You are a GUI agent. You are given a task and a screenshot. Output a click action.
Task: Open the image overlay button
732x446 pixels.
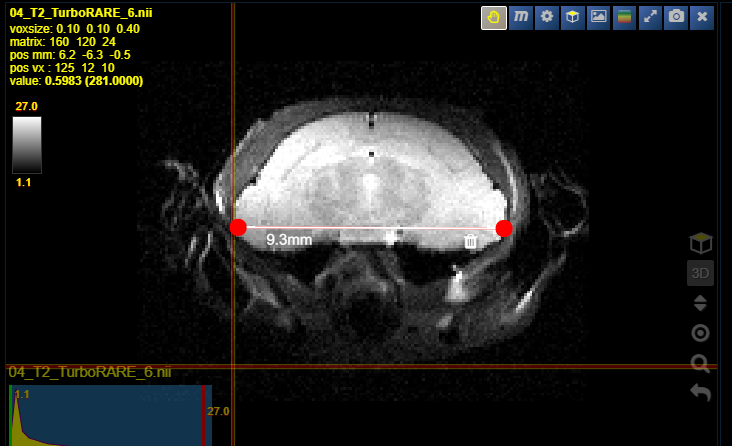pos(598,18)
